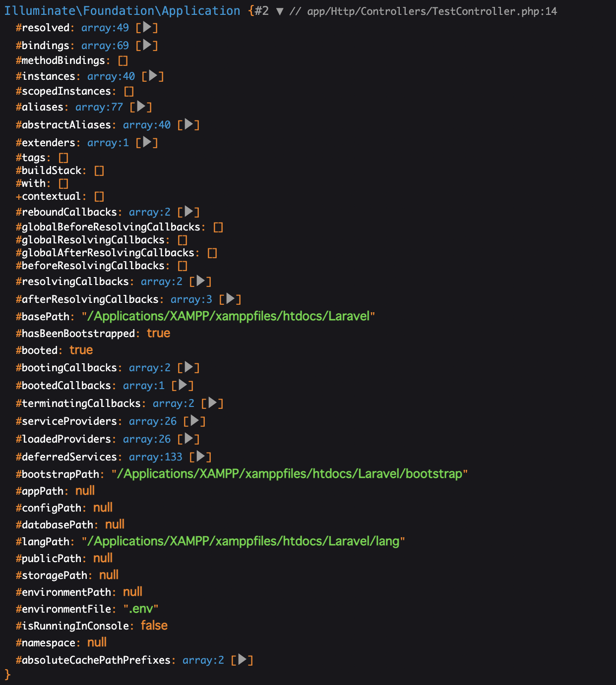616x685 pixels.
Task: Click the null value of #storagePath
Action: coord(109,575)
